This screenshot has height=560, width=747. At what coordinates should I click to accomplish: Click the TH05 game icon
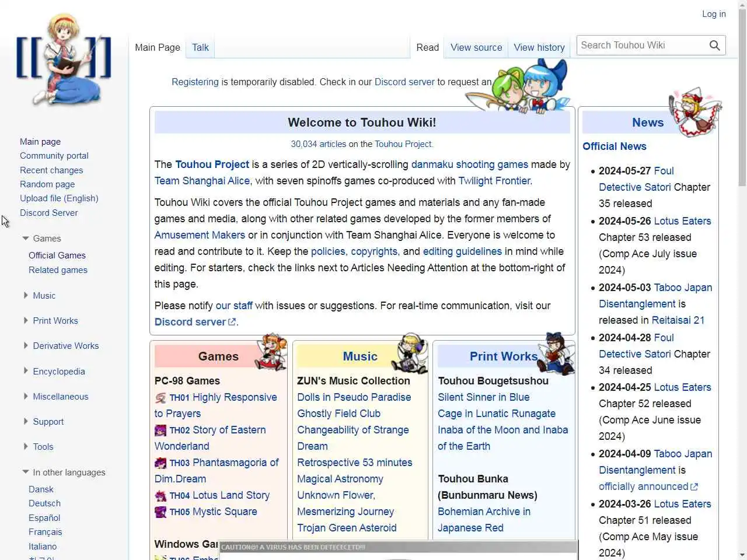[160, 512]
